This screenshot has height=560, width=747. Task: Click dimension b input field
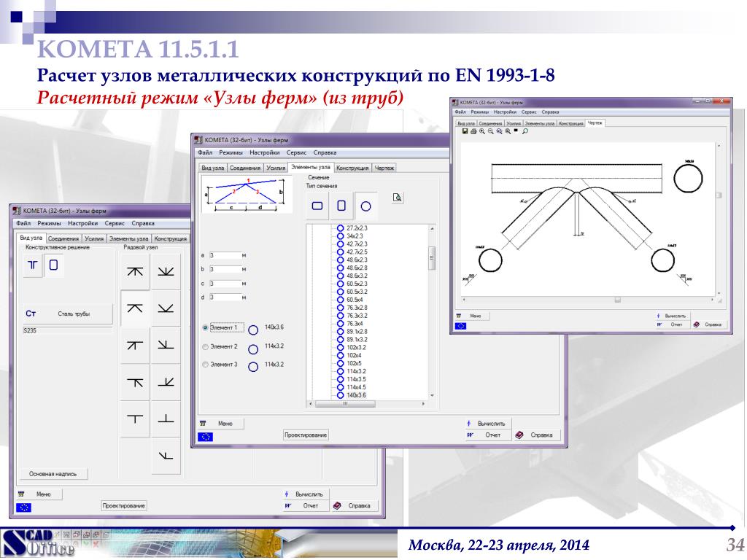pos(225,270)
